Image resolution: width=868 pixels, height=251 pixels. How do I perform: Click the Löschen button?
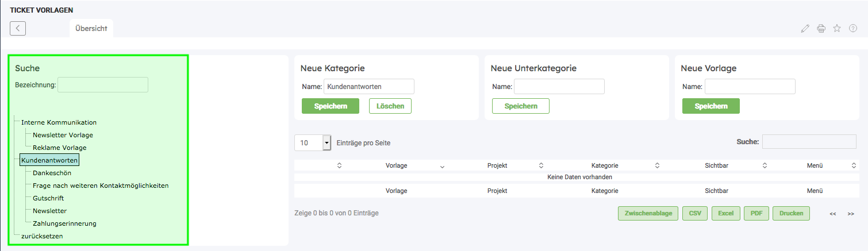coord(390,106)
